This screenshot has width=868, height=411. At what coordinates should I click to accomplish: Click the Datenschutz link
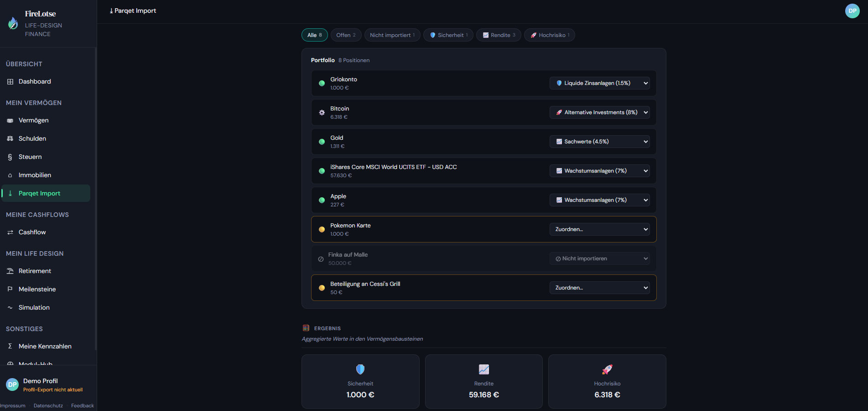pos(48,406)
